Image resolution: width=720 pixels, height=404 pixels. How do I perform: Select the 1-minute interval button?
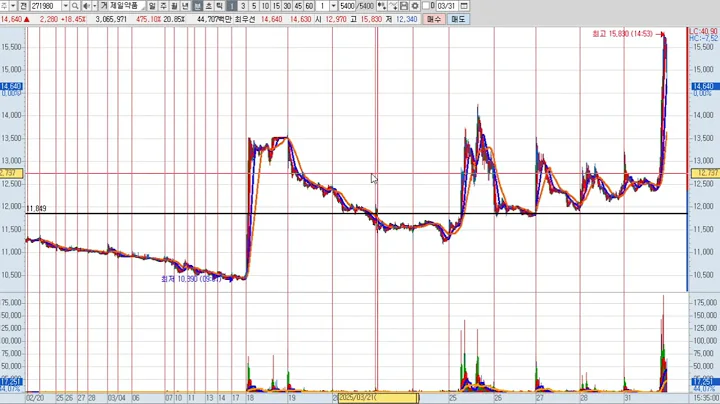[232, 6]
